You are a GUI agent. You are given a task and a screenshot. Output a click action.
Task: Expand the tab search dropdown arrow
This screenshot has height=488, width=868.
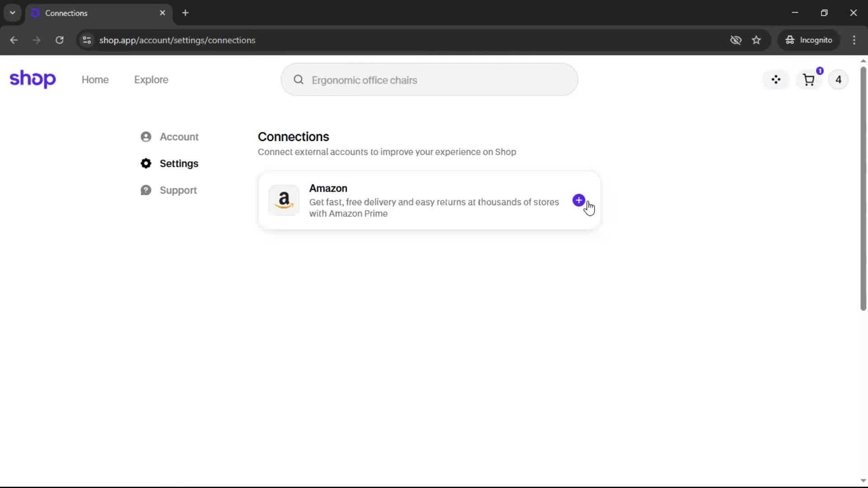(13, 13)
